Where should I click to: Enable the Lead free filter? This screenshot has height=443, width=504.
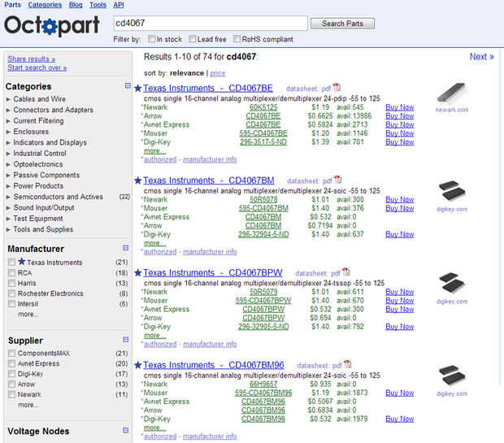pos(192,38)
